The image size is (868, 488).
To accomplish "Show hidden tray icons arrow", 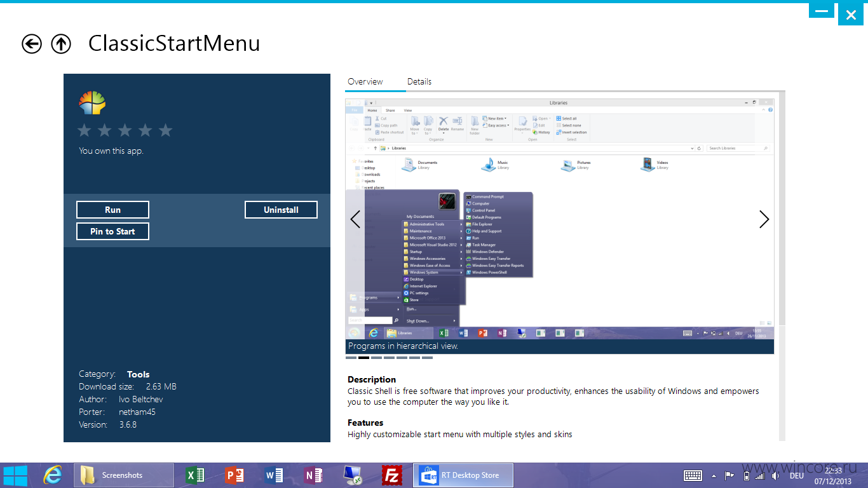I will click(714, 475).
